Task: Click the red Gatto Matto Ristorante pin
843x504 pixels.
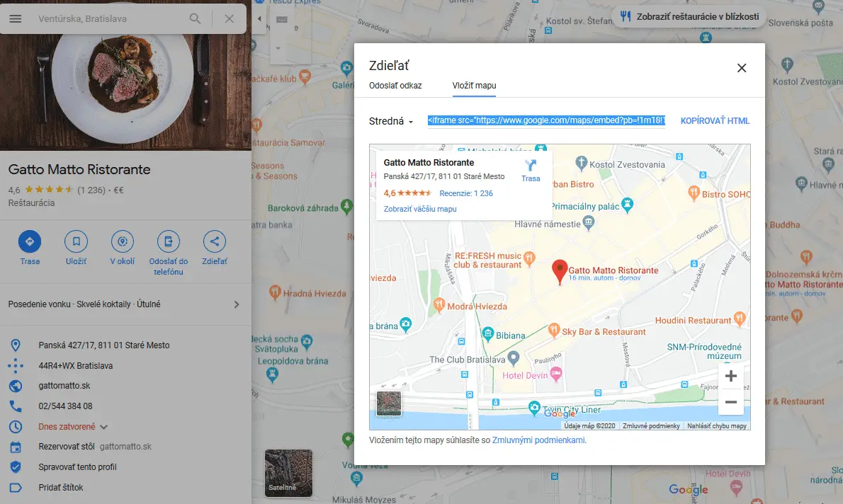Action: coord(560,271)
